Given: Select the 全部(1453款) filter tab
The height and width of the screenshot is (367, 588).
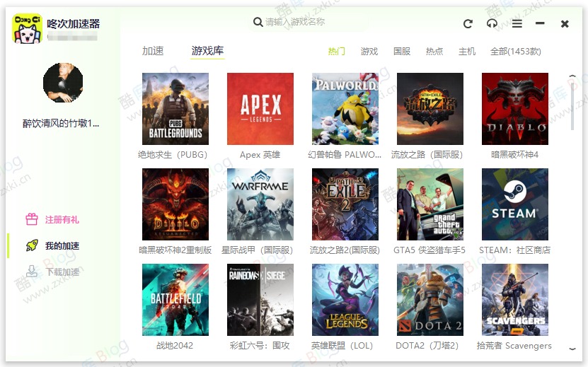Looking at the screenshot, I should (x=516, y=52).
